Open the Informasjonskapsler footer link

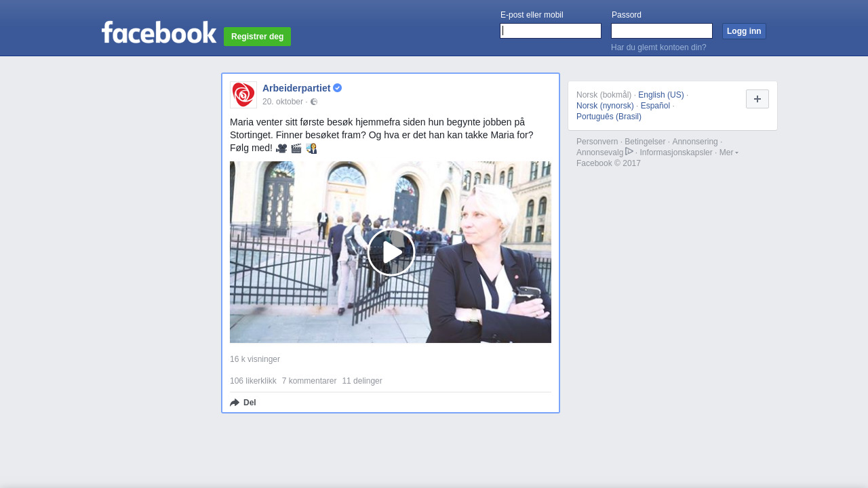click(676, 152)
